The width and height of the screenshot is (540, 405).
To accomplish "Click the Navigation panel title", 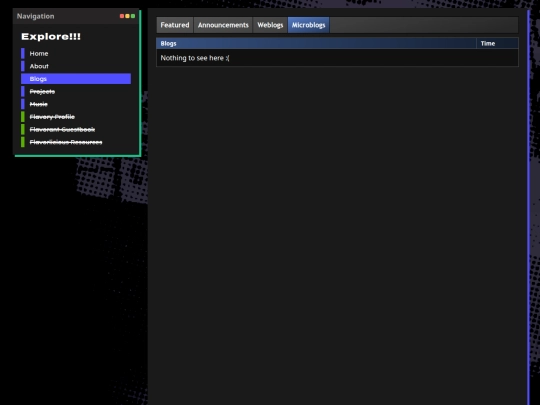I will tap(35, 16).
